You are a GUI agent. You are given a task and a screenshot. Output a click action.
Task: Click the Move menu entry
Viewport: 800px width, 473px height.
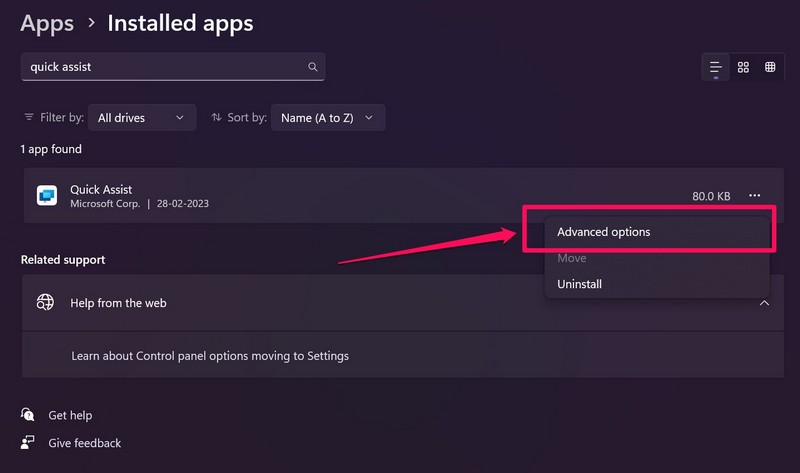click(x=572, y=258)
